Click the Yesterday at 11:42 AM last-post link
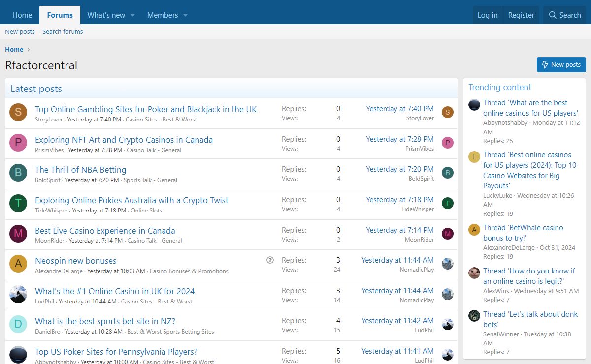591x364 pixels. point(397,321)
